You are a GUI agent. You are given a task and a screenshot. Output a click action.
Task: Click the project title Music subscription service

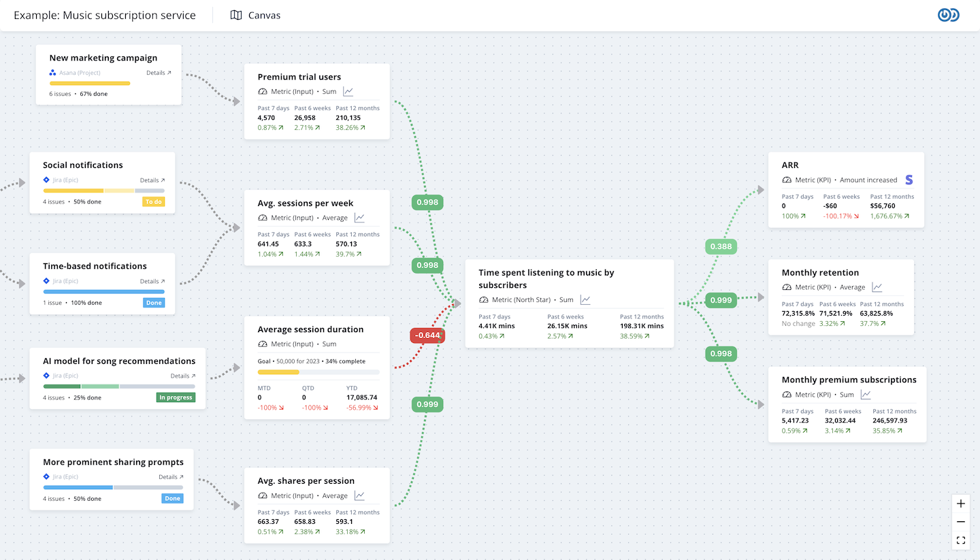coord(105,15)
